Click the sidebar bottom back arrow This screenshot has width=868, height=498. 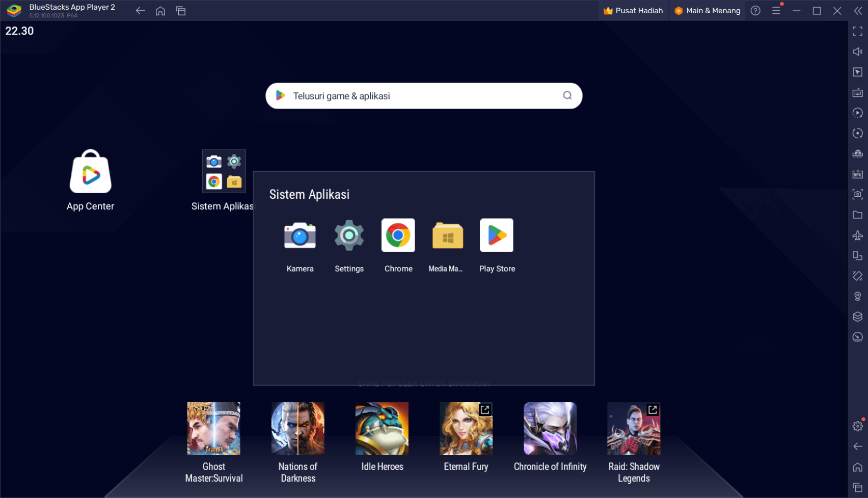[858, 447]
